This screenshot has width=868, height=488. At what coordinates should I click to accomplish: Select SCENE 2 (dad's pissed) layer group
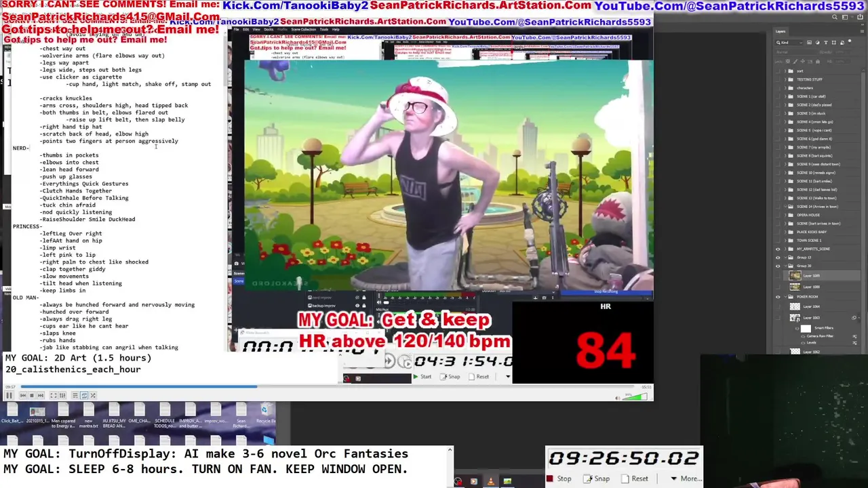click(x=814, y=105)
